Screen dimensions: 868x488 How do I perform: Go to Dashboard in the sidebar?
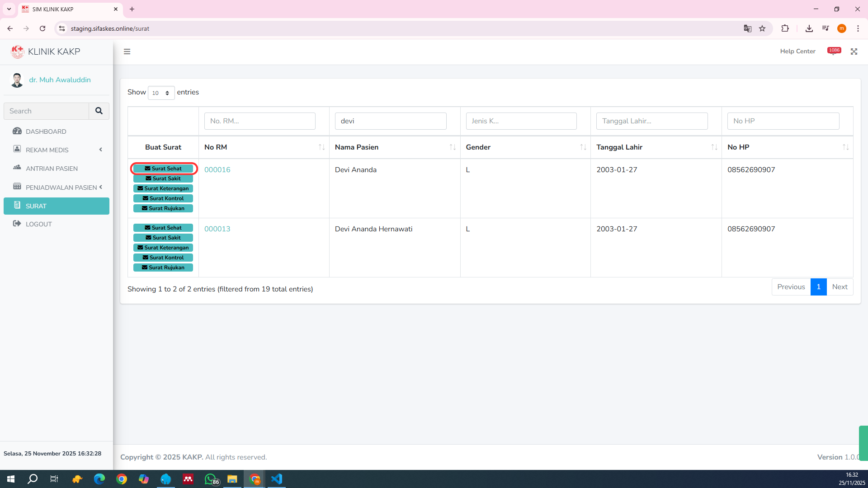pos(46,131)
